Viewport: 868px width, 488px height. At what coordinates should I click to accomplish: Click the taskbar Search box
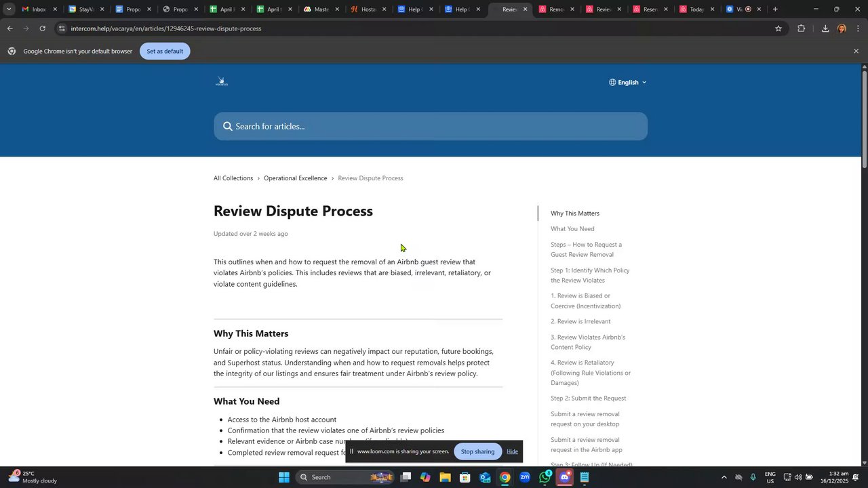click(x=346, y=477)
